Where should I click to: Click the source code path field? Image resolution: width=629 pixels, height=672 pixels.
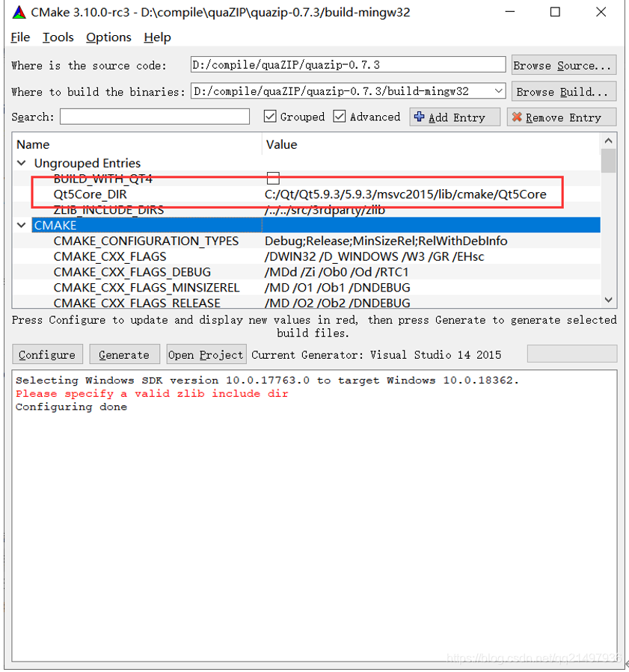[x=349, y=65]
